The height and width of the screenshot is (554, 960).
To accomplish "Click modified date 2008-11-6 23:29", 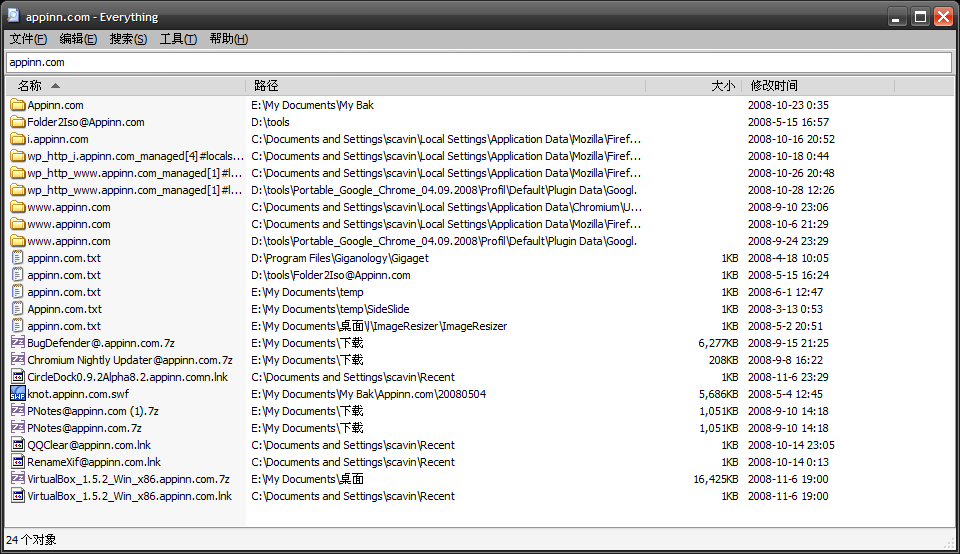I will tap(788, 377).
